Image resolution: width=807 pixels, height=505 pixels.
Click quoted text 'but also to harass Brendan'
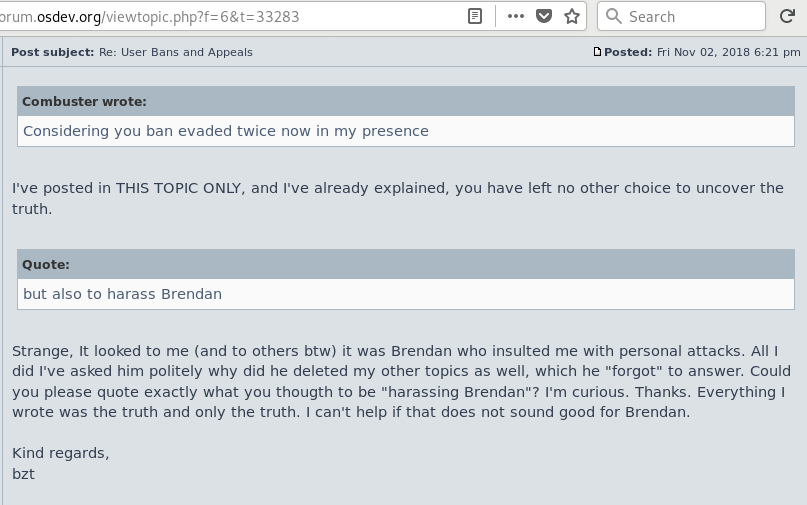(122, 294)
